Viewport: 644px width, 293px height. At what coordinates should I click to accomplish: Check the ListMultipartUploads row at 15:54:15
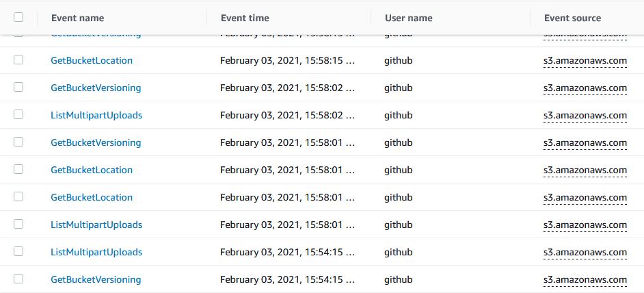point(18,251)
